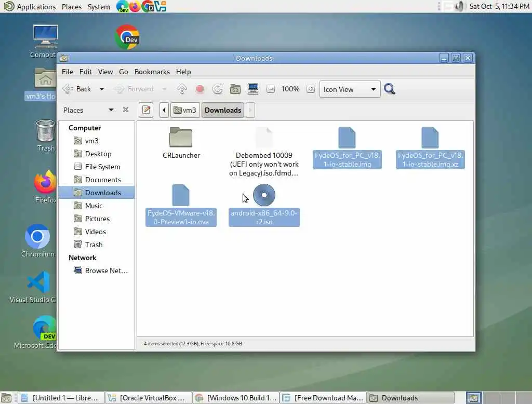Open the Chrome Dev desktop shortcut
The width and height of the screenshot is (532, 404).
point(127,37)
